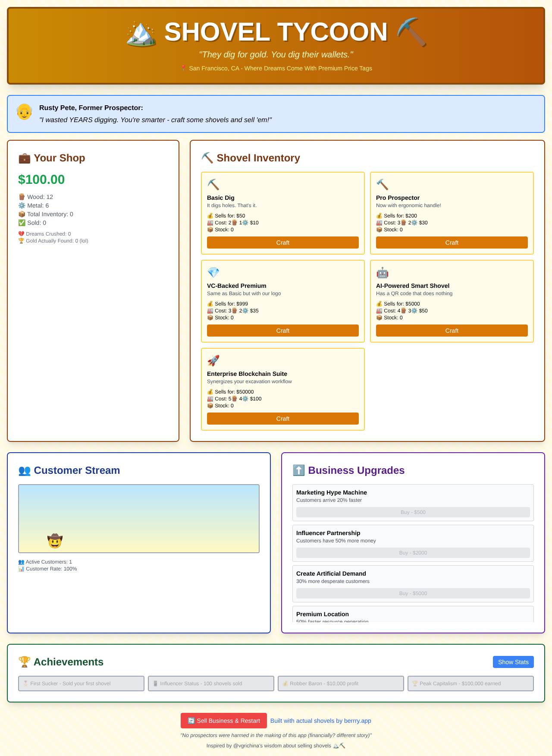The width and height of the screenshot is (552, 756).
Task: Open the berrry.app credit link
Action: [320, 721]
